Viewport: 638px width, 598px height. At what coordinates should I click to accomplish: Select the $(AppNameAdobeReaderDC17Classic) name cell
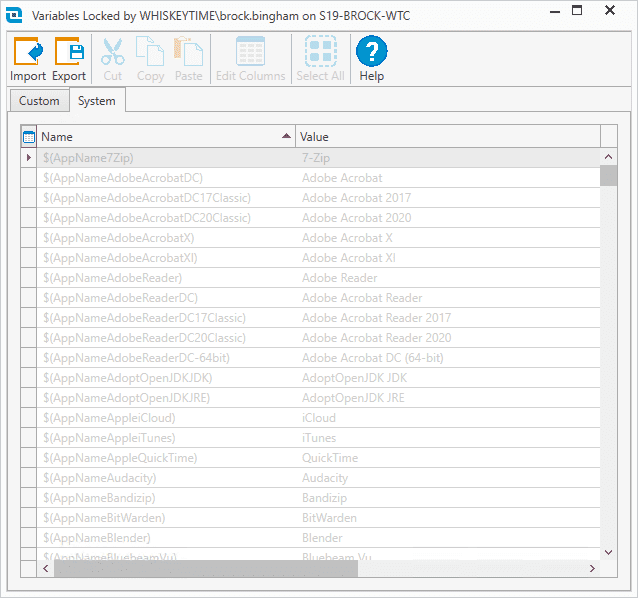(166, 318)
